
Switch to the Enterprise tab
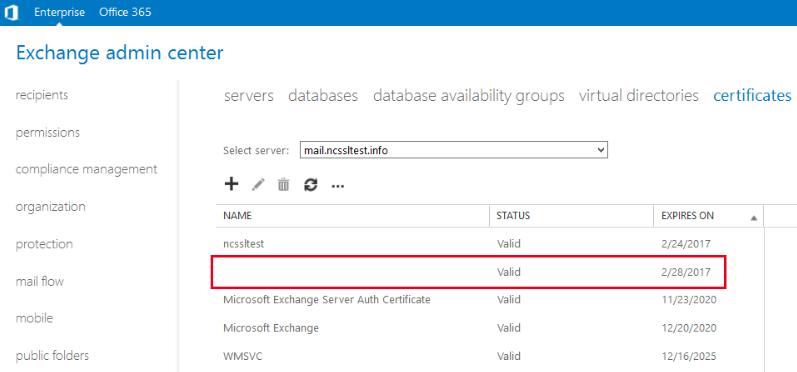(x=59, y=12)
